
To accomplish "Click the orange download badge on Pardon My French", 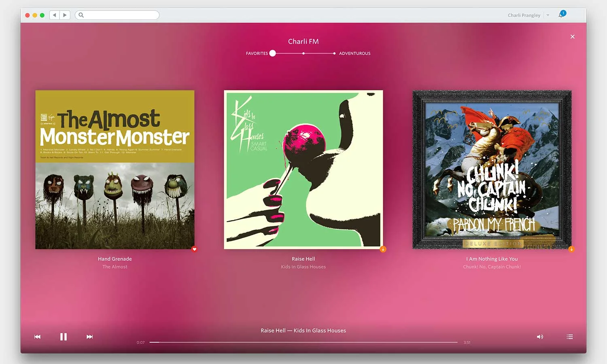I will click(x=571, y=249).
